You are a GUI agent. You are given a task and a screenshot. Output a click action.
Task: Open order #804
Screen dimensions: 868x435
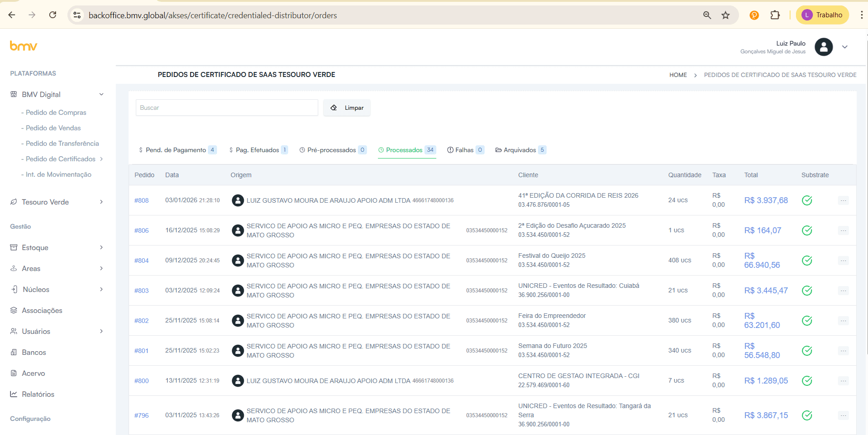141,261
